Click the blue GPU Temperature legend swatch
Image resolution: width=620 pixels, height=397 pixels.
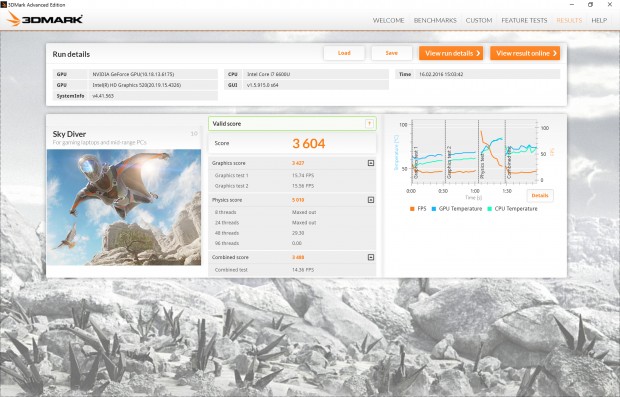click(434, 209)
